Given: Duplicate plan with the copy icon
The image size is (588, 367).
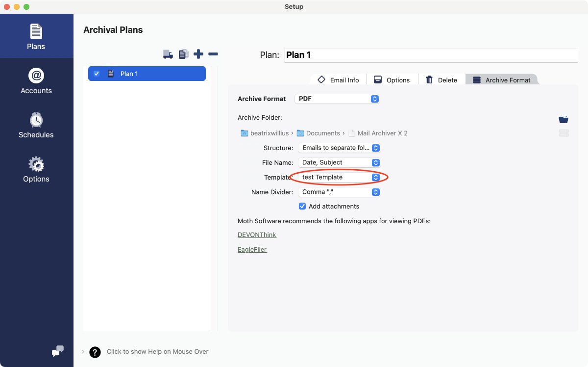Looking at the screenshot, I should click(183, 54).
